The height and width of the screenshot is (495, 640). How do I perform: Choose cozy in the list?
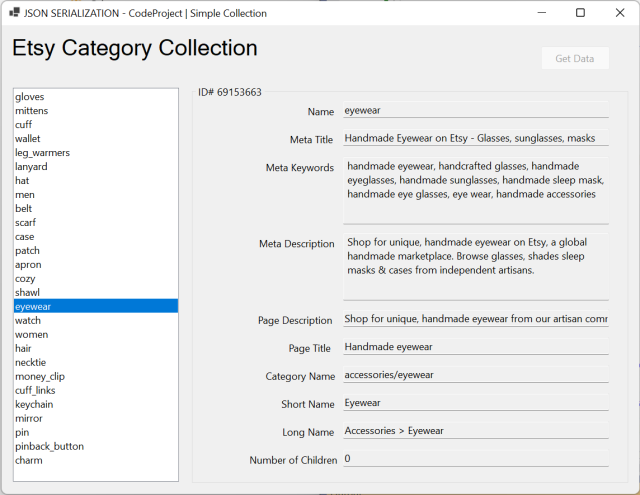point(96,279)
